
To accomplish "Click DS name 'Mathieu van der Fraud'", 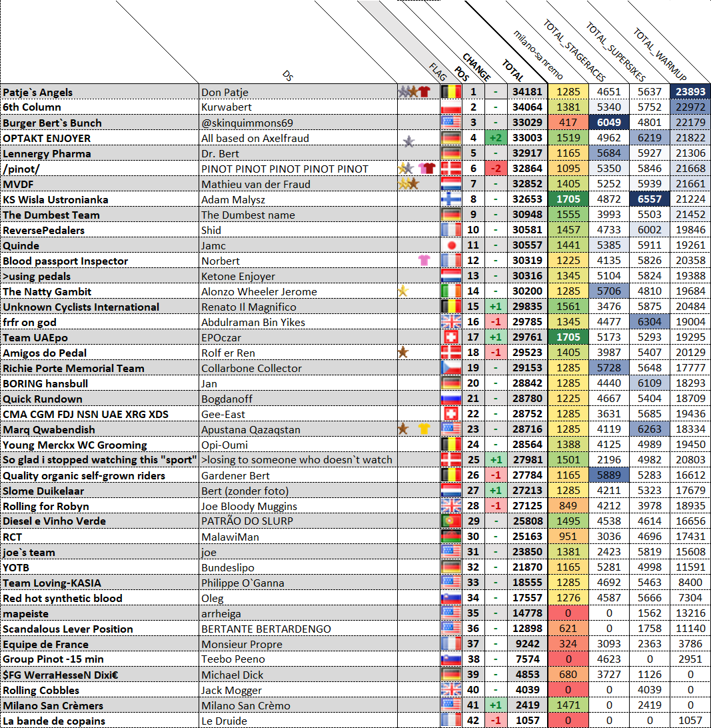I will 256,184.
